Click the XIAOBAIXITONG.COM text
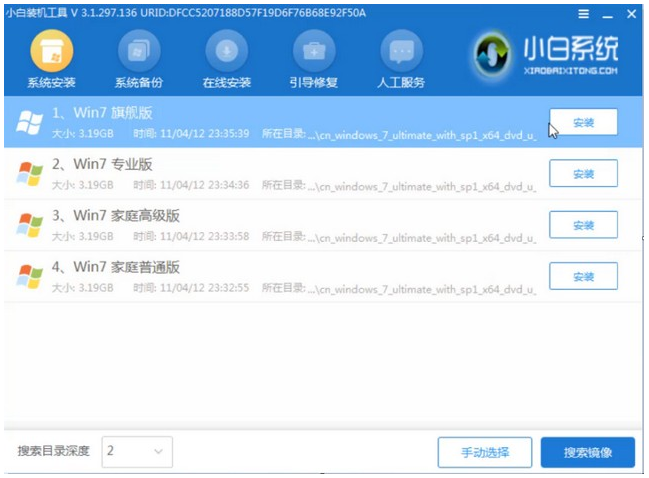 571,71
